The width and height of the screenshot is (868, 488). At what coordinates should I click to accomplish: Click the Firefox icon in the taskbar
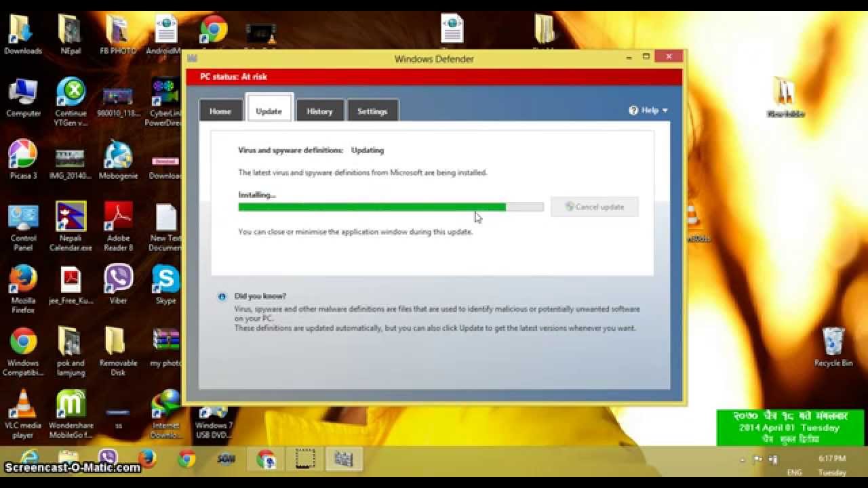[x=147, y=460]
